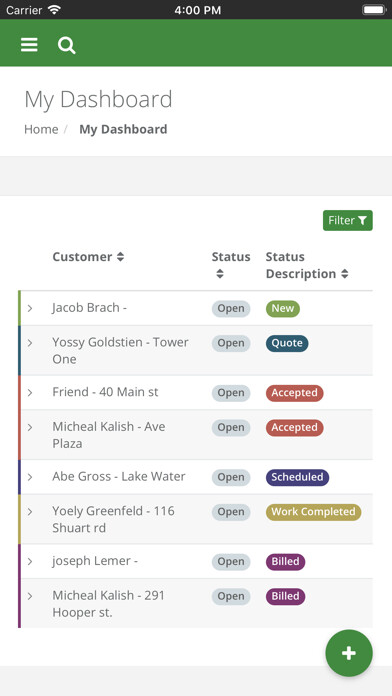The image size is (392, 696).
Task: Click customer 'Micheal Kalish - 291 Hooper st.'
Action: pos(109,604)
